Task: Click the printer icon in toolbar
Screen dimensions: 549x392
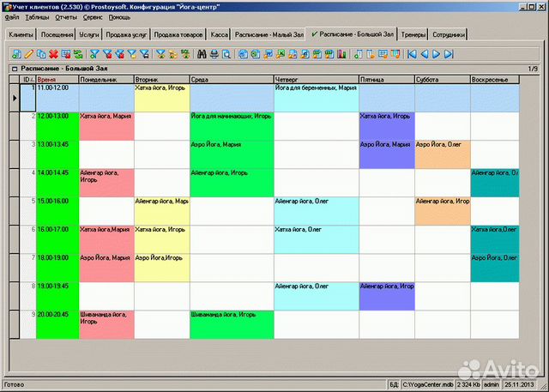Action: tap(214, 54)
